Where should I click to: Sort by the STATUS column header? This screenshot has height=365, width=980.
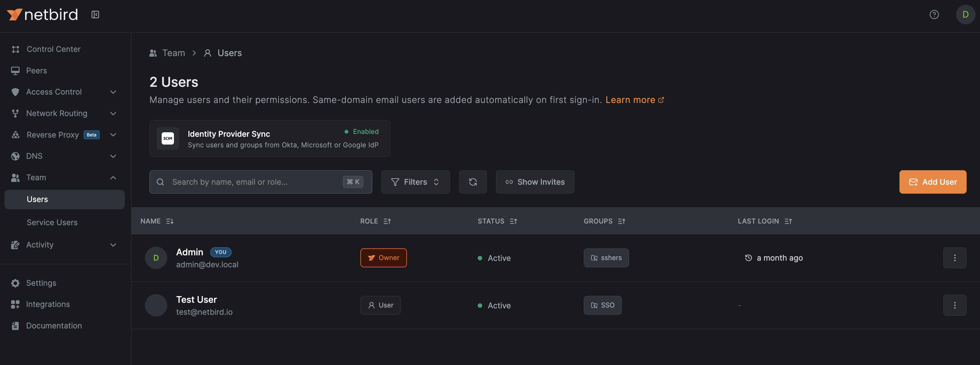(497, 221)
